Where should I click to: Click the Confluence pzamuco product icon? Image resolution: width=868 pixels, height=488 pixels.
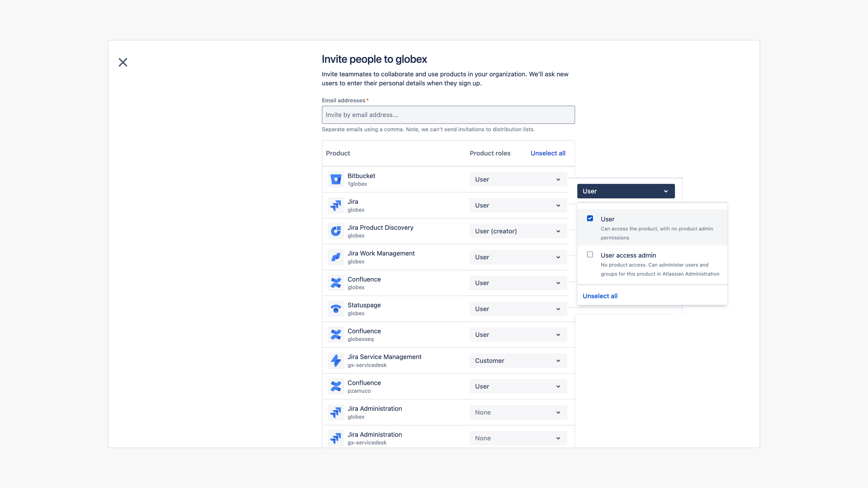point(335,386)
